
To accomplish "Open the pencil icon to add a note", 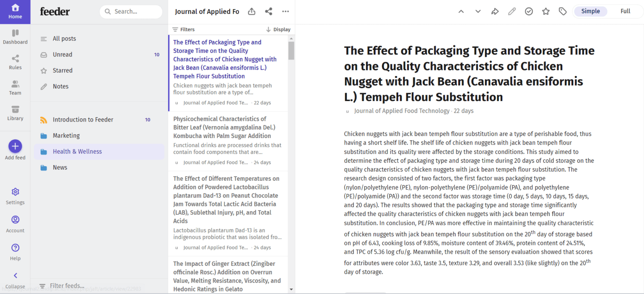I will point(512,11).
